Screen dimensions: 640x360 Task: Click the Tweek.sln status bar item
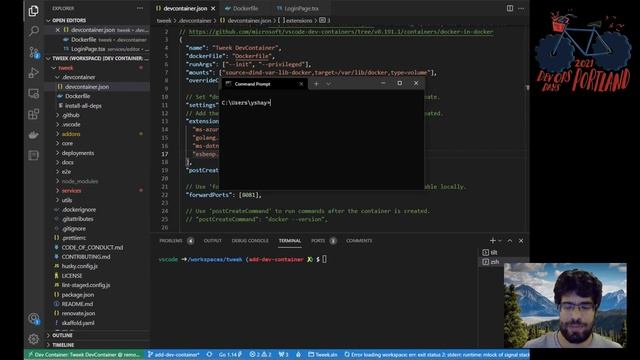pyautogui.click(x=322, y=355)
